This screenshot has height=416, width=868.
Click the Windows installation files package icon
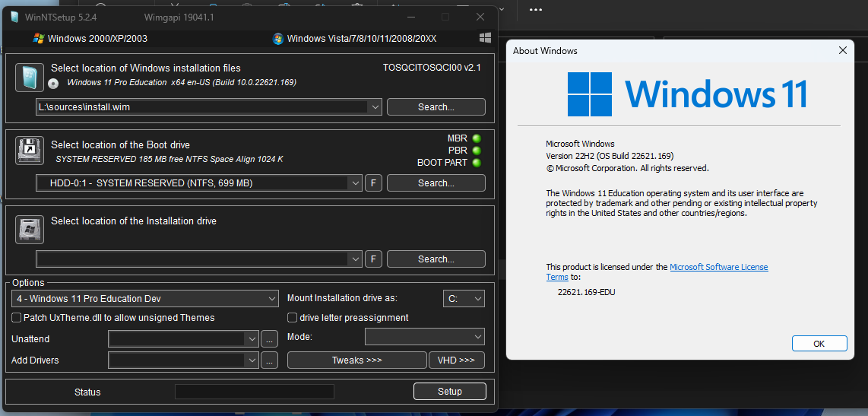click(x=29, y=77)
